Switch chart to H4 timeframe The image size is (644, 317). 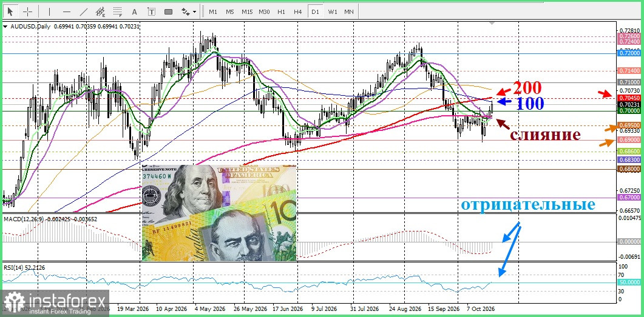pos(298,12)
